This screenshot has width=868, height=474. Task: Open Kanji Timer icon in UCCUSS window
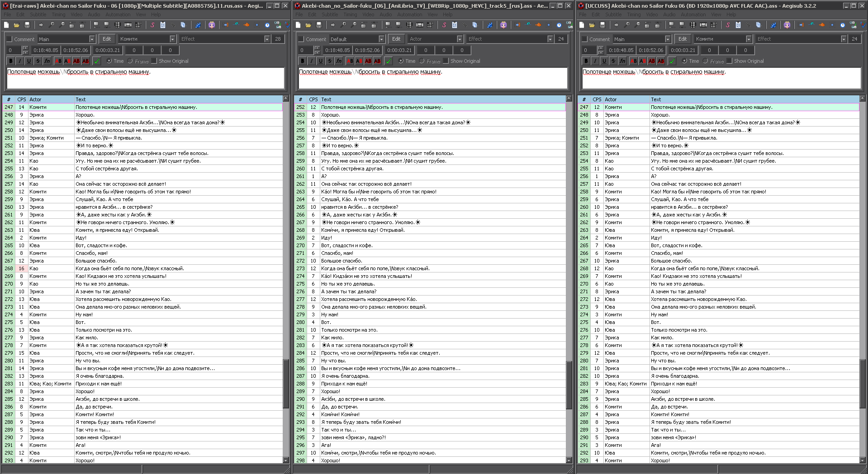[853, 25]
